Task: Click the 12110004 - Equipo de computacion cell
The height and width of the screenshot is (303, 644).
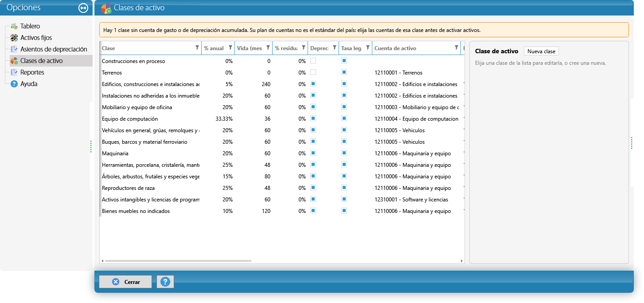Action: pyautogui.click(x=417, y=119)
